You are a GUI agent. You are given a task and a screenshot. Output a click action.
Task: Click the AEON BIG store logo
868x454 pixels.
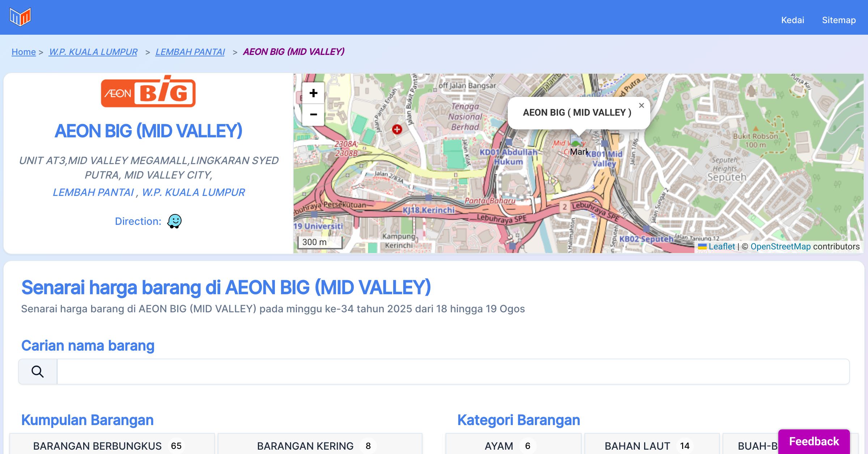[148, 92]
